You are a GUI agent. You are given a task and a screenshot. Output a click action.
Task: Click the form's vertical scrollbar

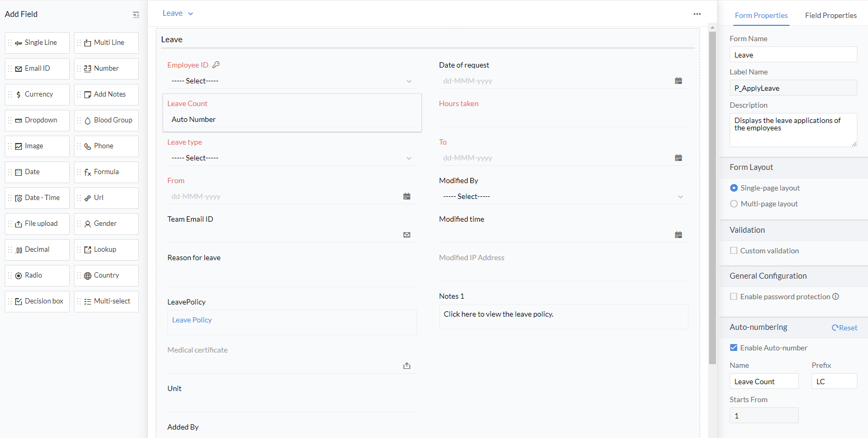coord(712,195)
